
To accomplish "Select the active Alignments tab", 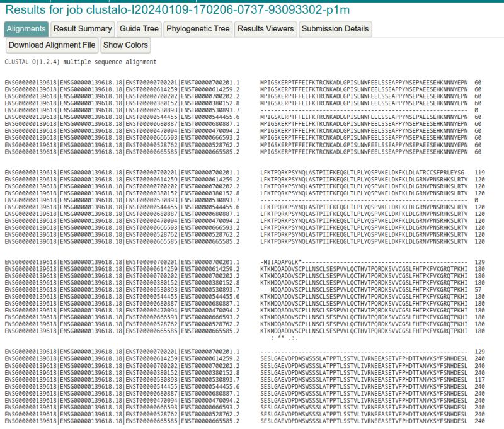I will 25,28.
